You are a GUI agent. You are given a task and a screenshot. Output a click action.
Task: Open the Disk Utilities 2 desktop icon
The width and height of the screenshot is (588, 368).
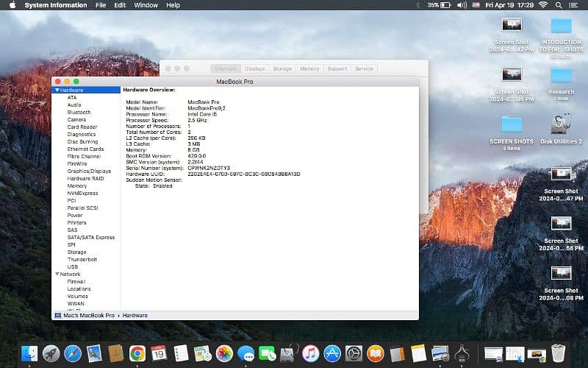[x=561, y=125]
